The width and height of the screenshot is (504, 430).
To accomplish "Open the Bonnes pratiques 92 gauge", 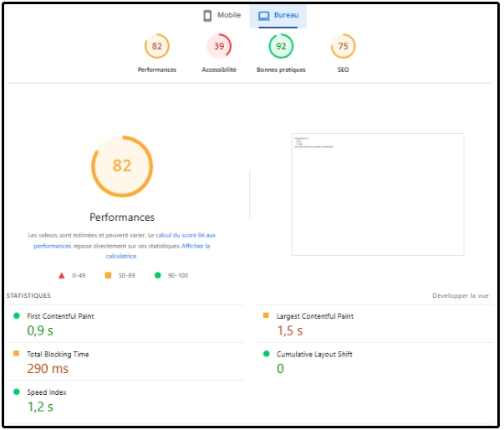I will 281,47.
